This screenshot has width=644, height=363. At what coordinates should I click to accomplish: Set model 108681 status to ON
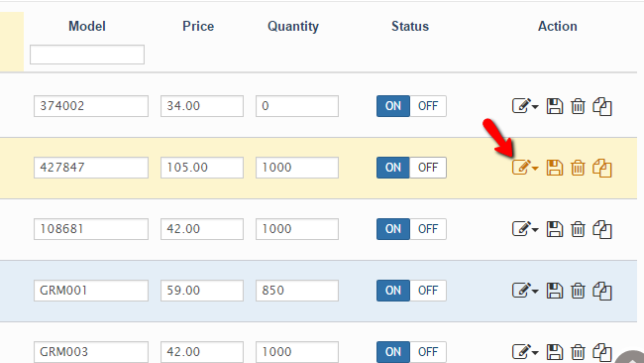coord(393,229)
